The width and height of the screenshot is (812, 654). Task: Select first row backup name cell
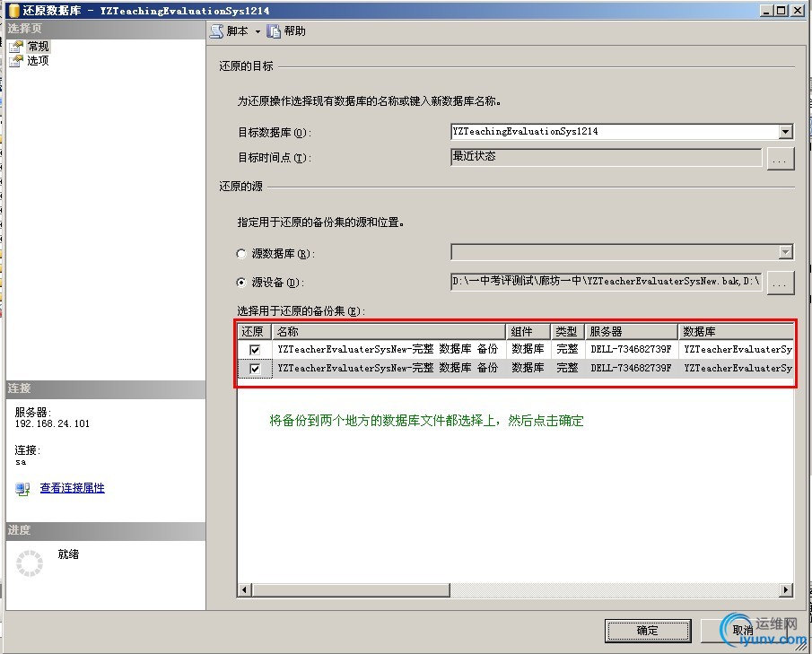389,350
